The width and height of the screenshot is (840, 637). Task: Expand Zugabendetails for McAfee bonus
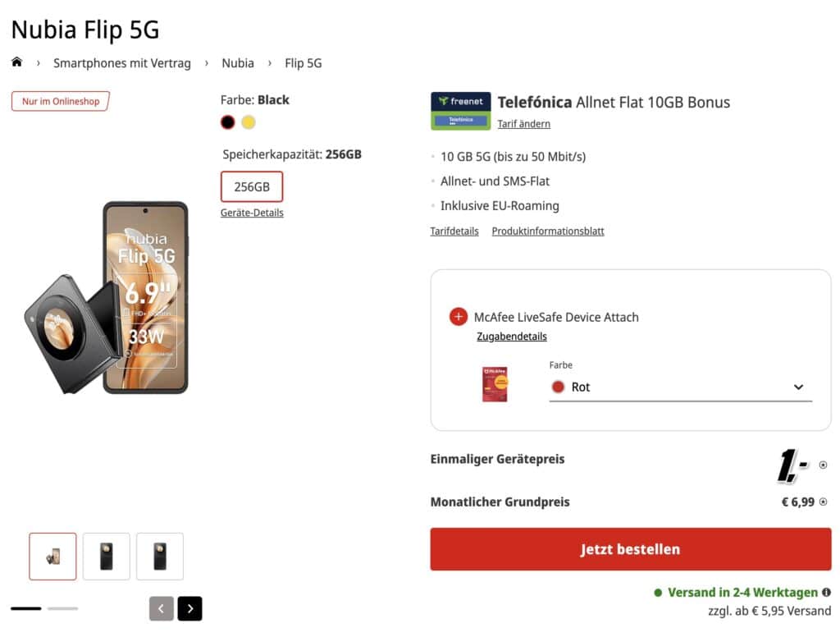tap(512, 337)
